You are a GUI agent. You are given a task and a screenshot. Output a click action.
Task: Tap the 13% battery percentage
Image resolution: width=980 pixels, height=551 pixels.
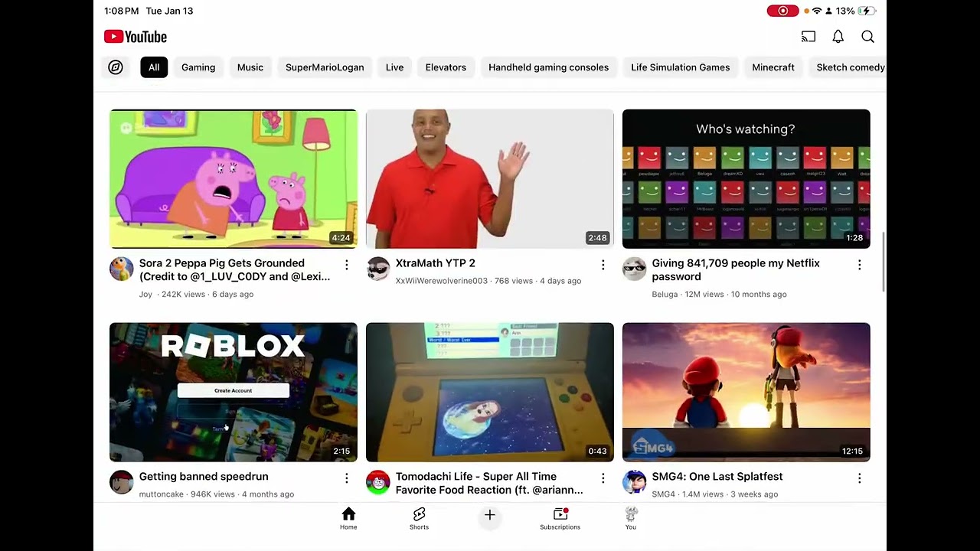coord(845,11)
